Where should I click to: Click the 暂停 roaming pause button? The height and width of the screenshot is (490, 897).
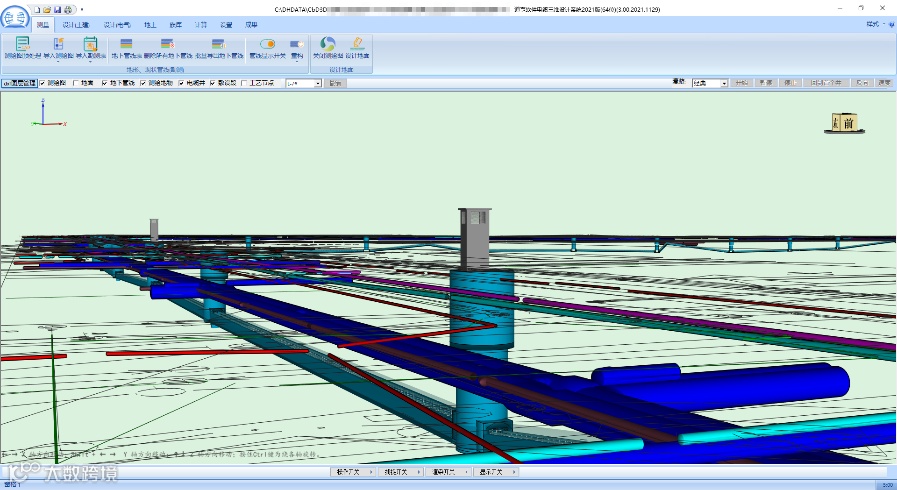[x=765, y=83]
